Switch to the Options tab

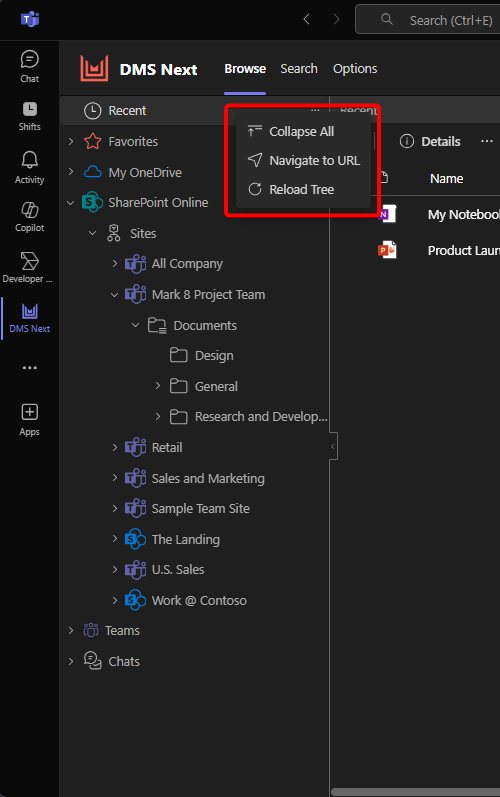(355, 69)
